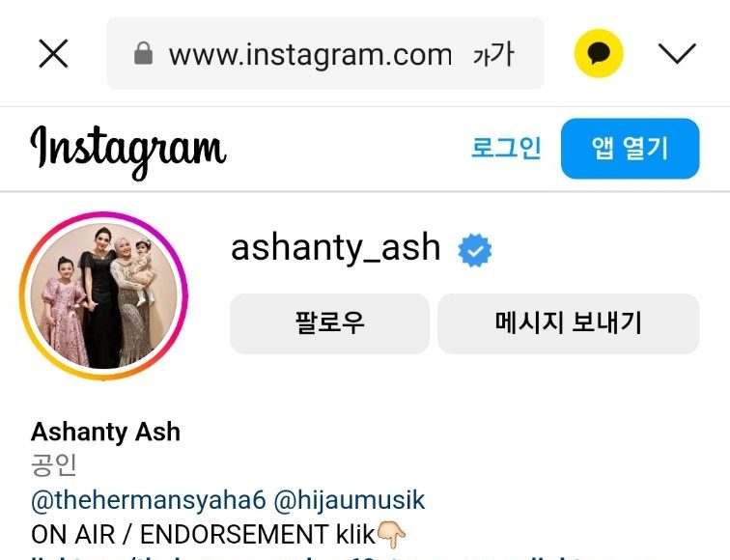View the profile picture story ring
The height and width of the screenshot is (560, 730).
pos(103,295)
